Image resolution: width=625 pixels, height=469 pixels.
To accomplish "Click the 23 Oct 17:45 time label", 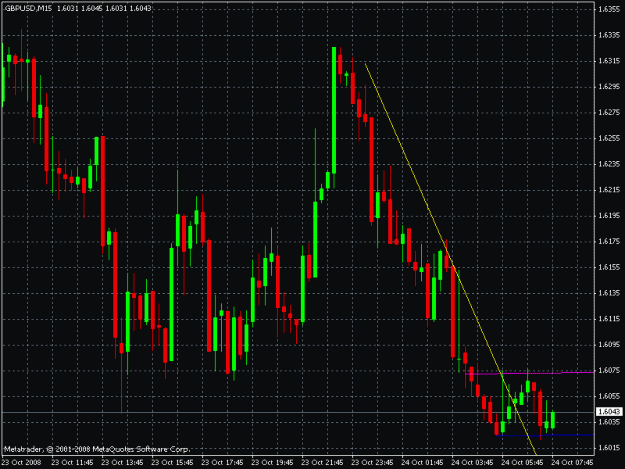I will [222, 462].
